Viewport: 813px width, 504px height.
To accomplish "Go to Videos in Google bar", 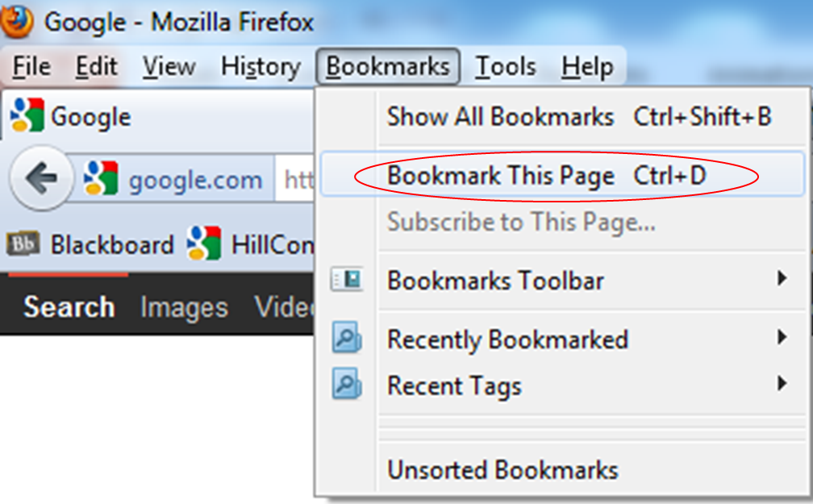I will pyautogui.click(x=284, y=306).
